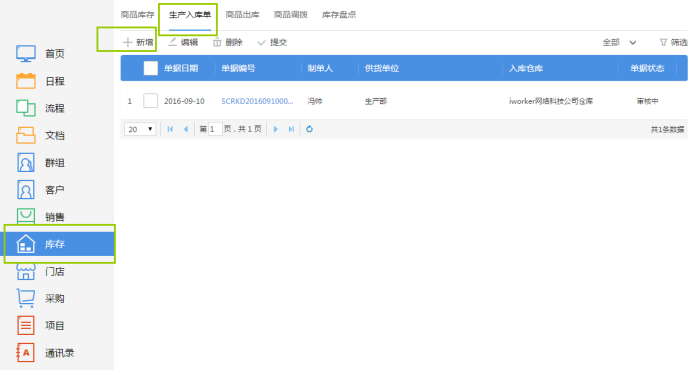The width and height of the screenshot is (698, 370).
Task: Switch to 商品出库 tab
Action: click(243, 15)
